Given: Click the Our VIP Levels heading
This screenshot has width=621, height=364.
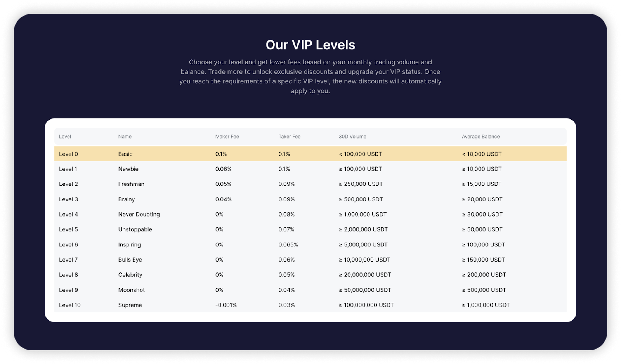Looking at the screenshot, I should pyautogui.click(x=310, y=45).
